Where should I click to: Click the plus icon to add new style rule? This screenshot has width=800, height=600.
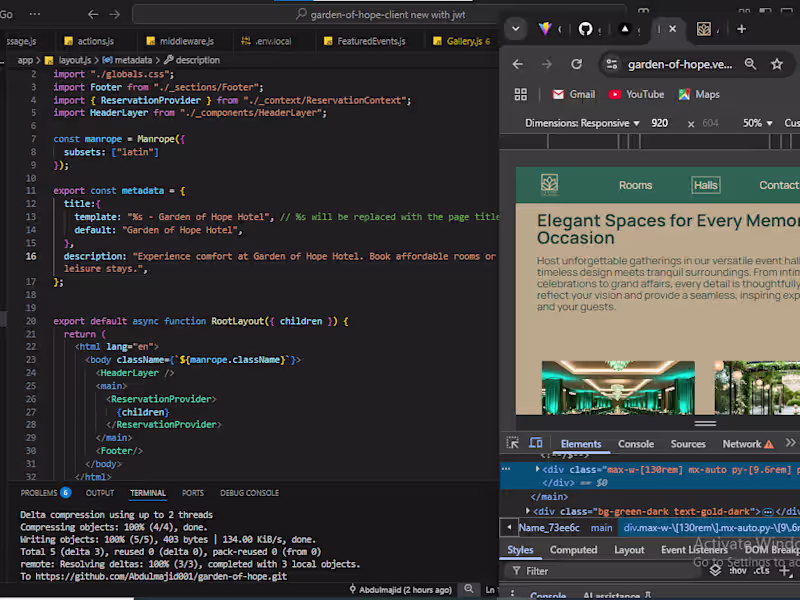point(783,572)
